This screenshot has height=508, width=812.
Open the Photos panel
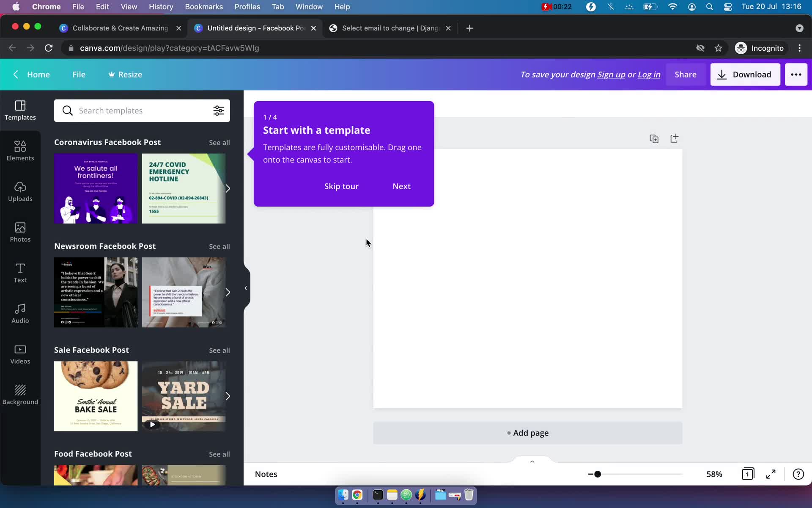pyautogui.click(x=20, y=232)
